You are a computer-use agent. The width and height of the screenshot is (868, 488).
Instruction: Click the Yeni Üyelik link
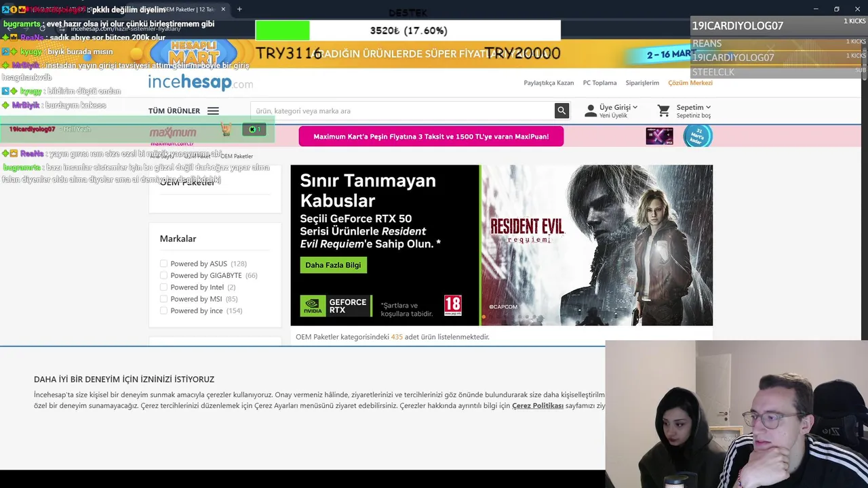[x=613, y=116]
